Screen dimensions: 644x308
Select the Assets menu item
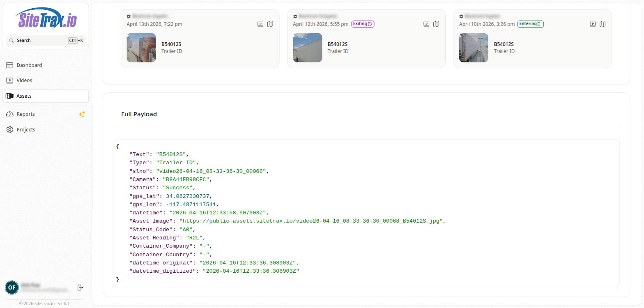click(46, 96)
